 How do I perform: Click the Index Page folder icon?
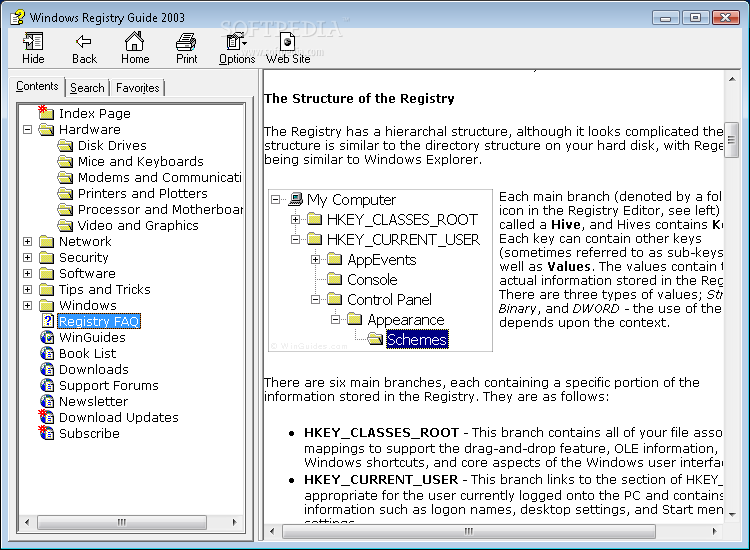[46, 112]
